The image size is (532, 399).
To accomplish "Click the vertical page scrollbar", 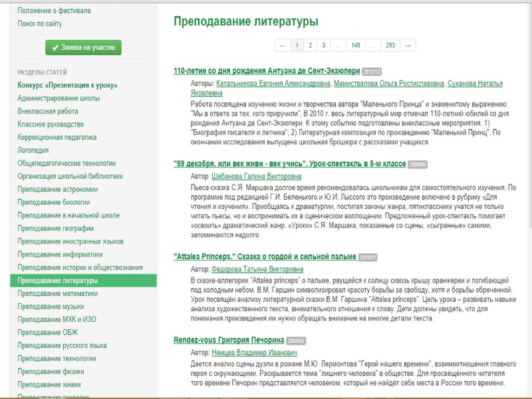I will tap(530, 115).
